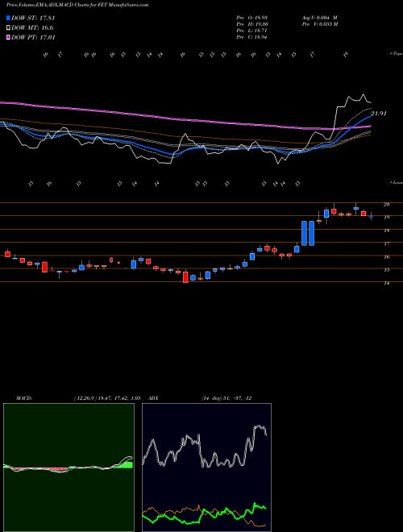Open the MACD histogram chart panel
Screen dimensions: 403x532
point(69,468)
